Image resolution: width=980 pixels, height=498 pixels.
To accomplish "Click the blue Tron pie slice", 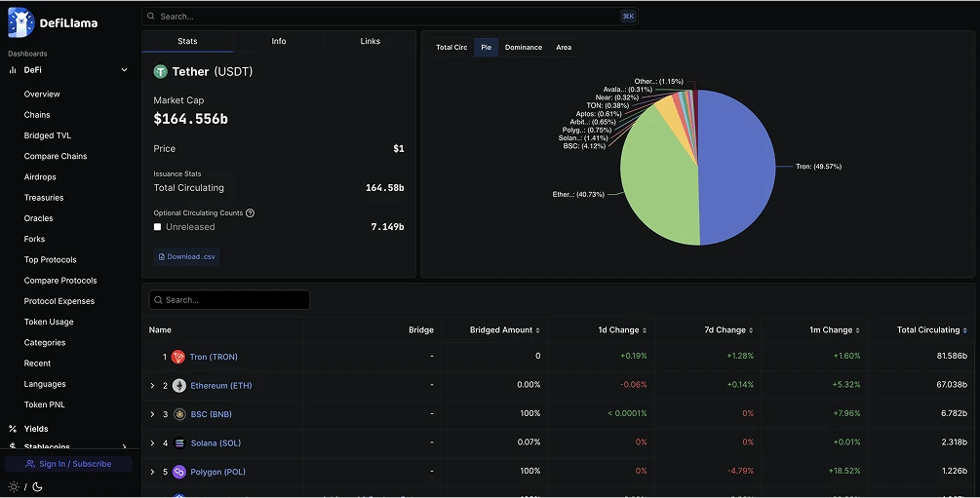I will click(x=741, y=175).
